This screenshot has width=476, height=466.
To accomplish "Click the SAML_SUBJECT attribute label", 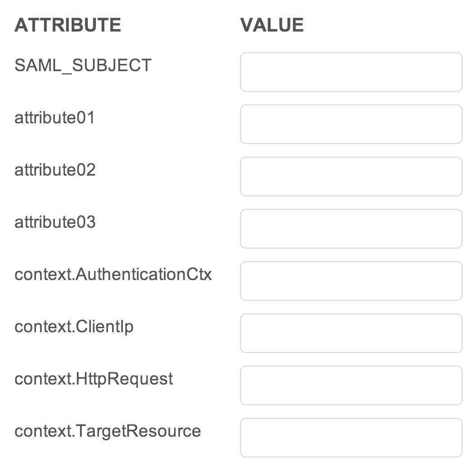I will 83,66.
